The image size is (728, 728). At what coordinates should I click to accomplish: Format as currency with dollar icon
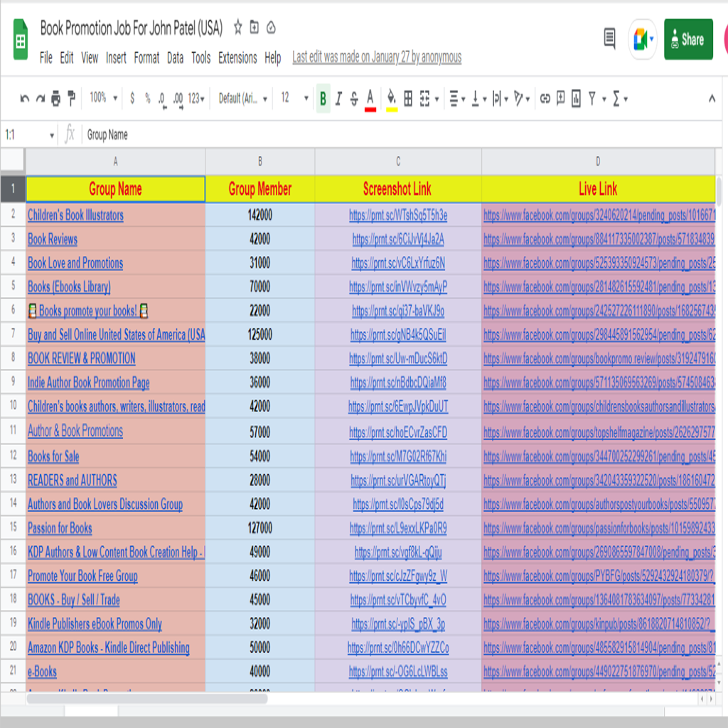132,98
